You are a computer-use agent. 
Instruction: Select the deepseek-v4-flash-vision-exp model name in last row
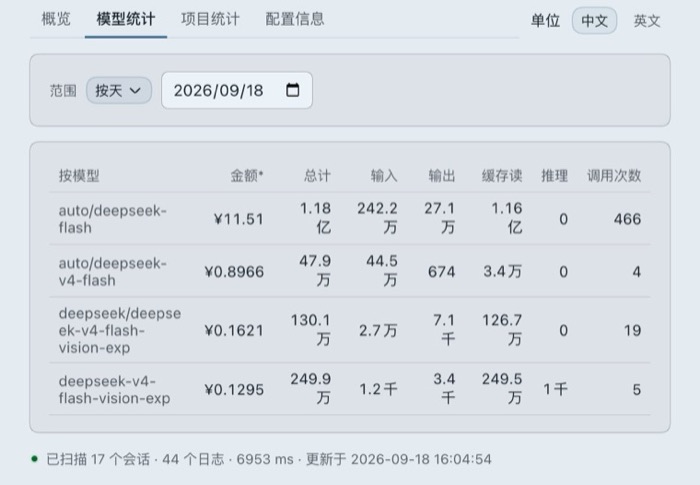coord(114,389)
